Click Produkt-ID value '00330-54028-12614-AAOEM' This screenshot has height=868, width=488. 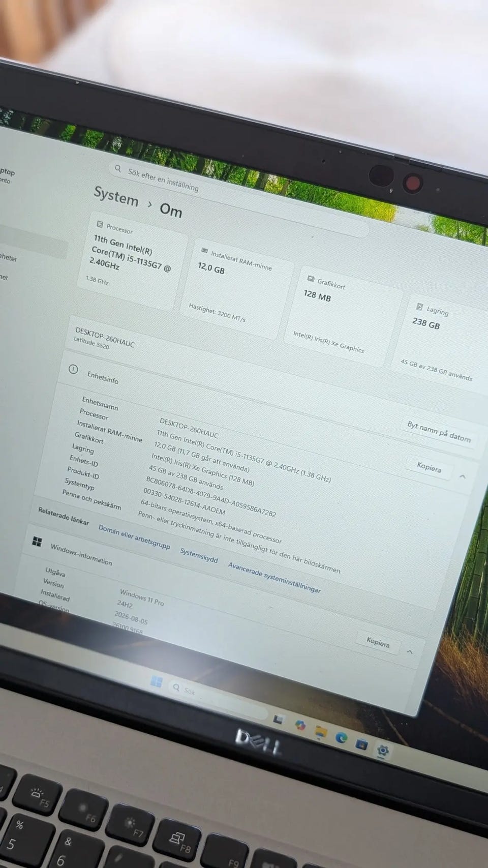[184, 501]
